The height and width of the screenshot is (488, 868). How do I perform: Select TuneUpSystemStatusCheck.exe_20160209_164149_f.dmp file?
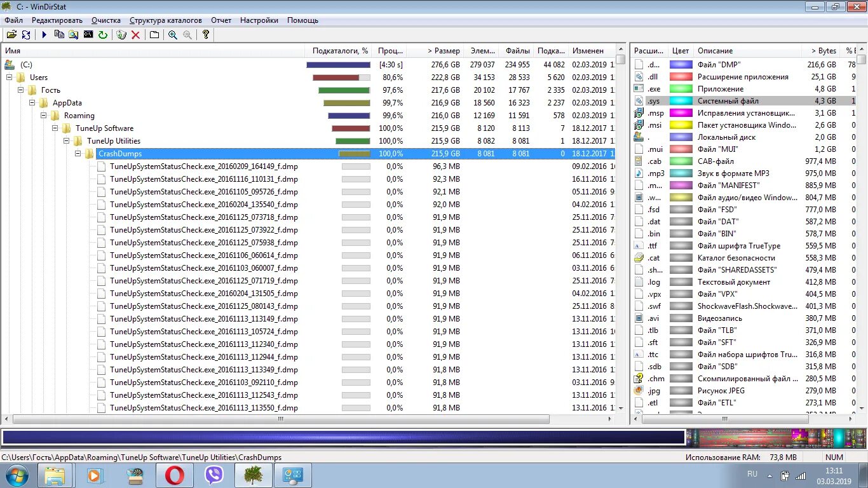203,166
